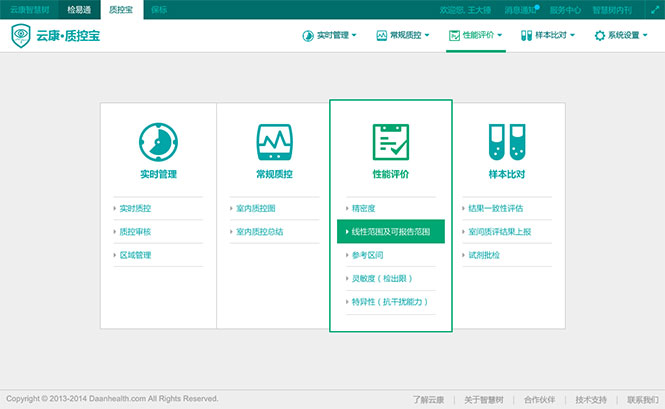This screenshot has width=665, height=409.
Task: Select the 质控宝 top tab
Action: pos(121,10)
